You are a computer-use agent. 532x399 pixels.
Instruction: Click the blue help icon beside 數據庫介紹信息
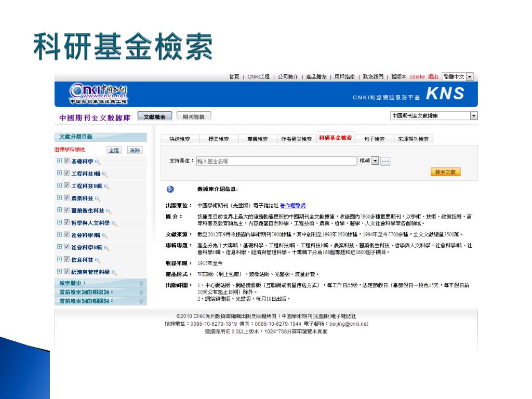click(x=170, y=189)
